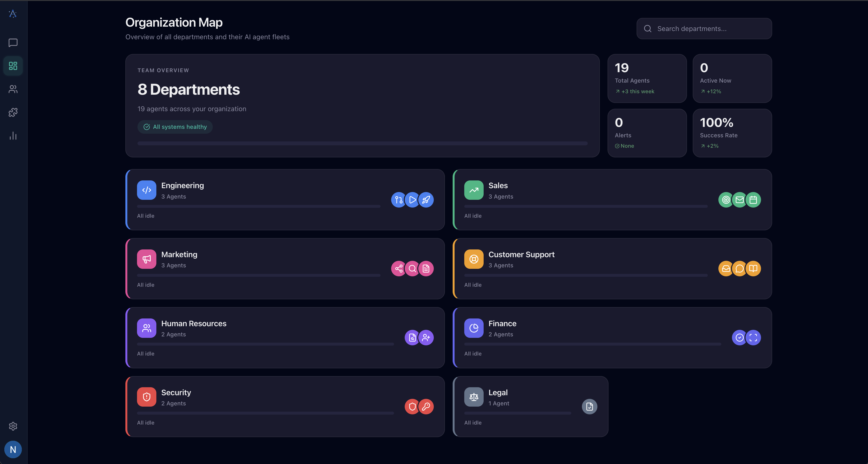Image resolution: width=868 pixels, height=464 pixels.
Task: Open the users icon in sidebar
Action: tap(13, 89)
